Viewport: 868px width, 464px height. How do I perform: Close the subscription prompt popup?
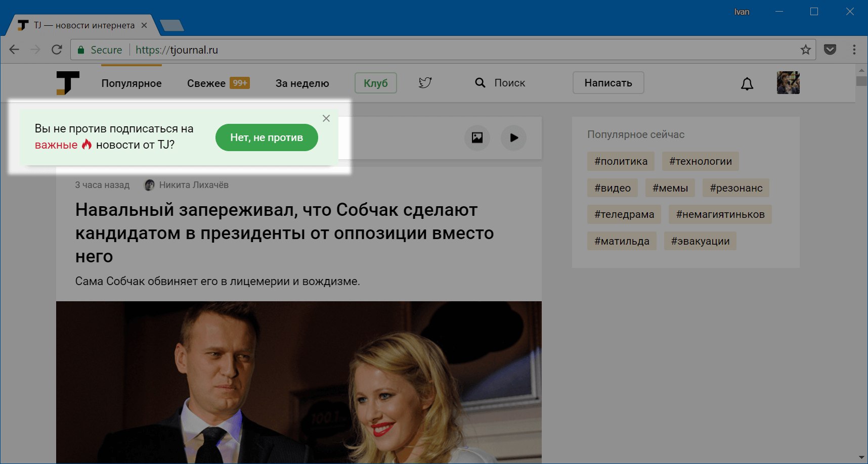point(326,118)
